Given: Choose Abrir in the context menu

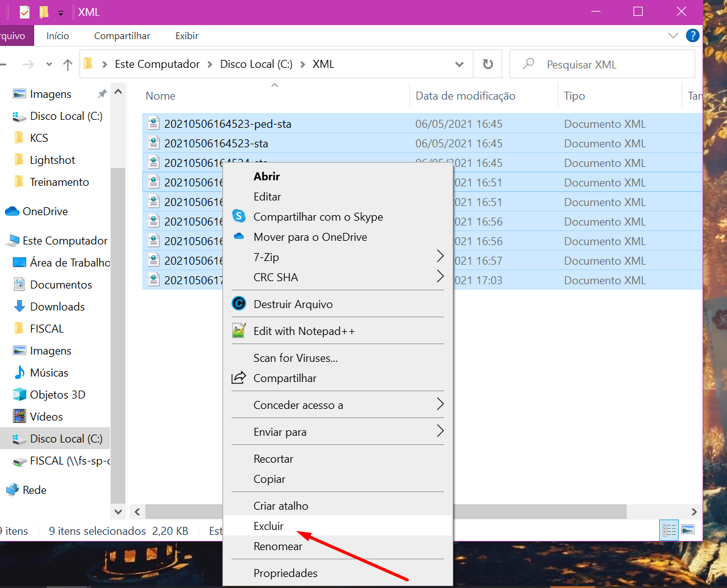Looking at the screenshot, I should pos(266,176).
